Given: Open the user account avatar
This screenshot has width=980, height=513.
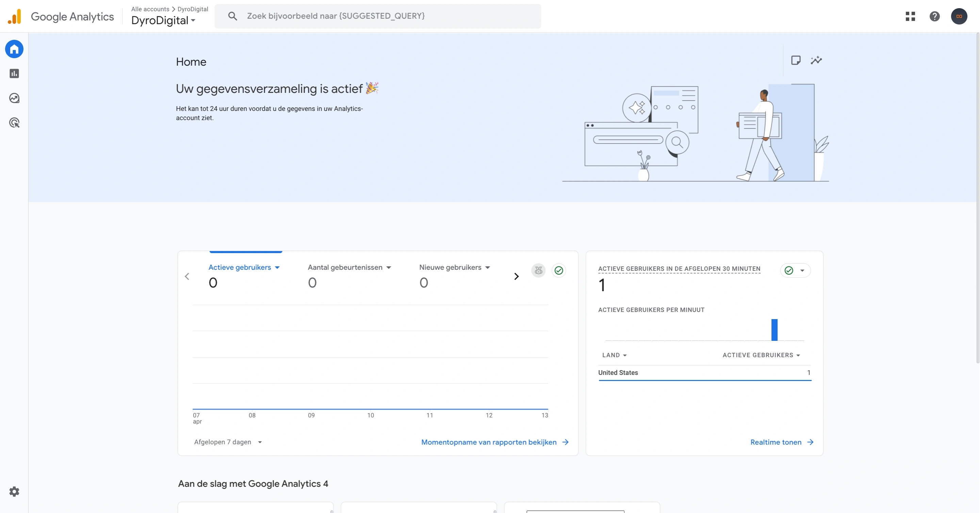Looking at the screenshot, I should pyautogui.click(x=959, y=16).
